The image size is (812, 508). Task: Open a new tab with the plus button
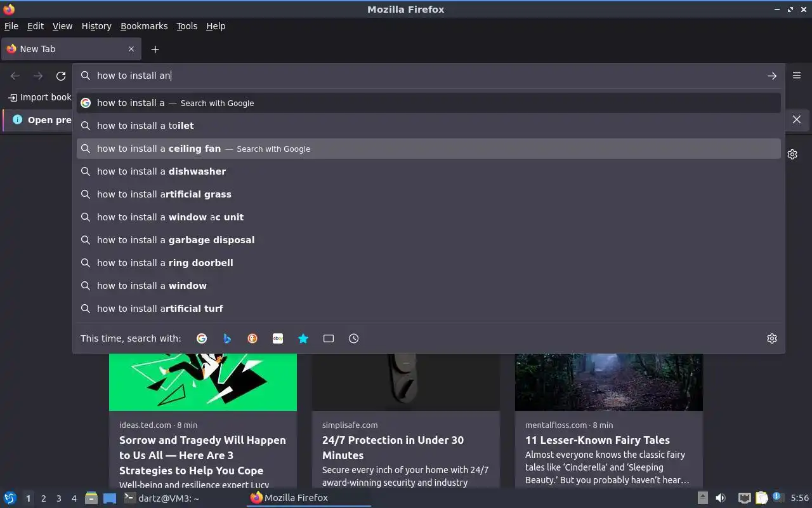point(155,49)
